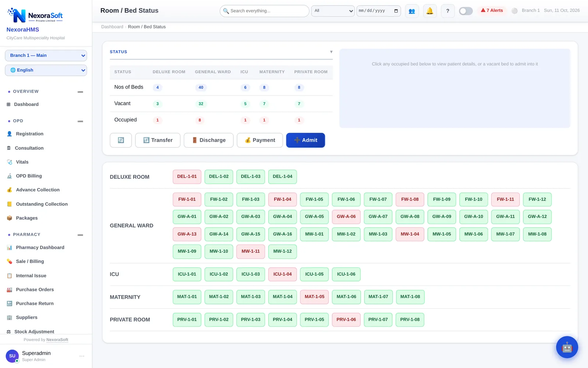This screenshot has width=588, height=368.
Task: Click the SU user avatar
Action: 12,356
